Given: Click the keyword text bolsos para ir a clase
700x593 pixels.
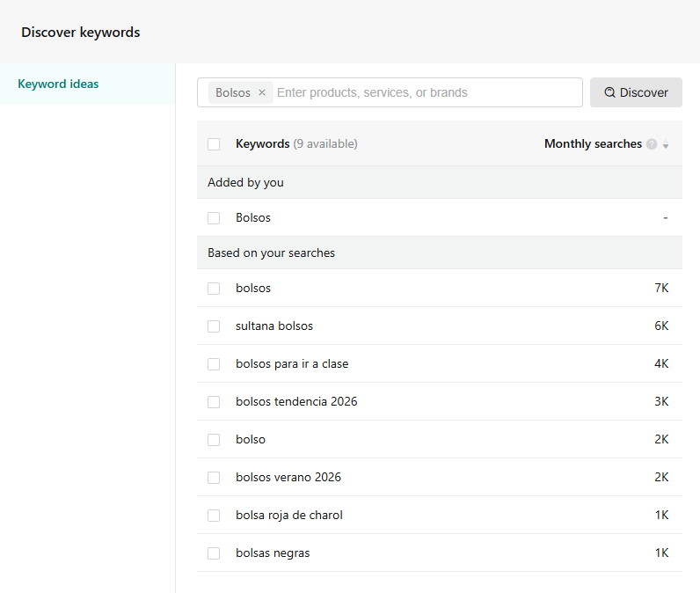Looking at the screenshot, I should click(x=292, y=364).
